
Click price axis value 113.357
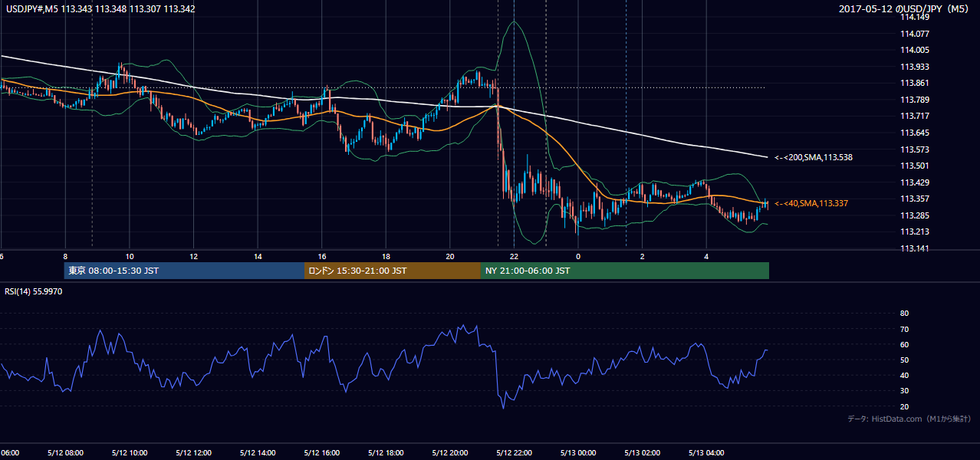point(914,199)
